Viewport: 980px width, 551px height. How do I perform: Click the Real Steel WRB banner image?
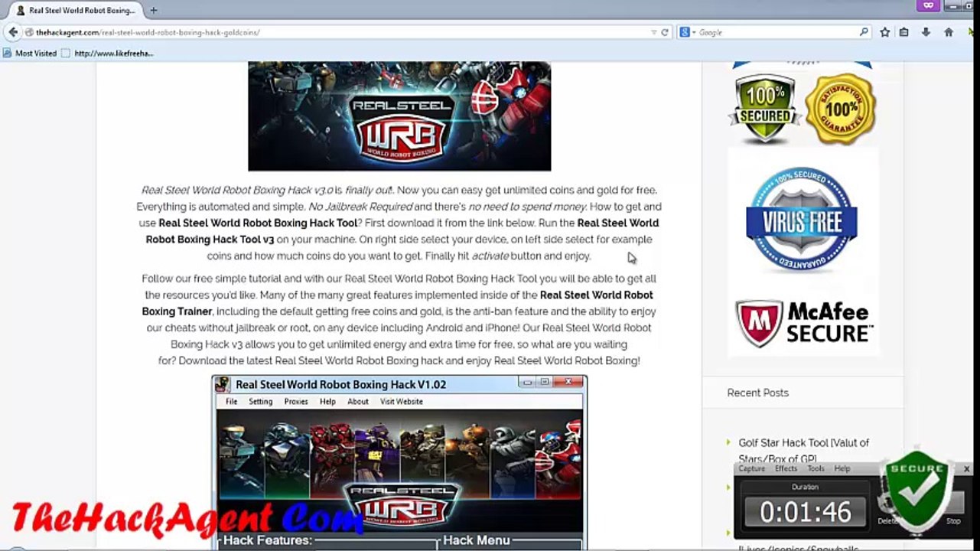[x=399, y=116]
